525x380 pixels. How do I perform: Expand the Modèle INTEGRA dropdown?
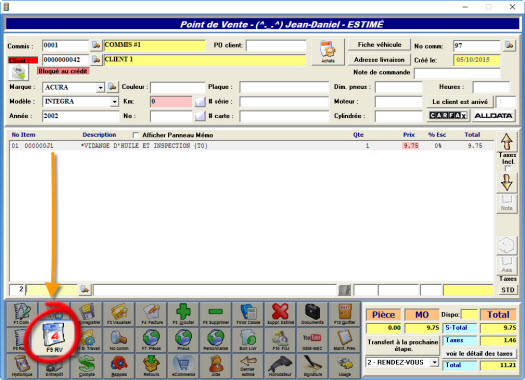[115, 101]
